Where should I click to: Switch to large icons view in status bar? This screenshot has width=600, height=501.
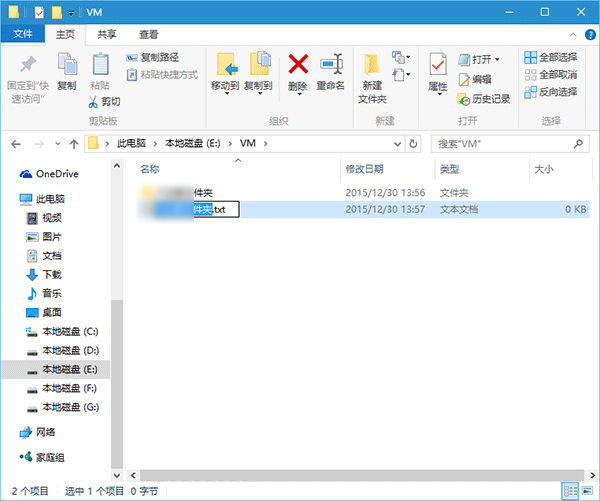pos(587,491)
